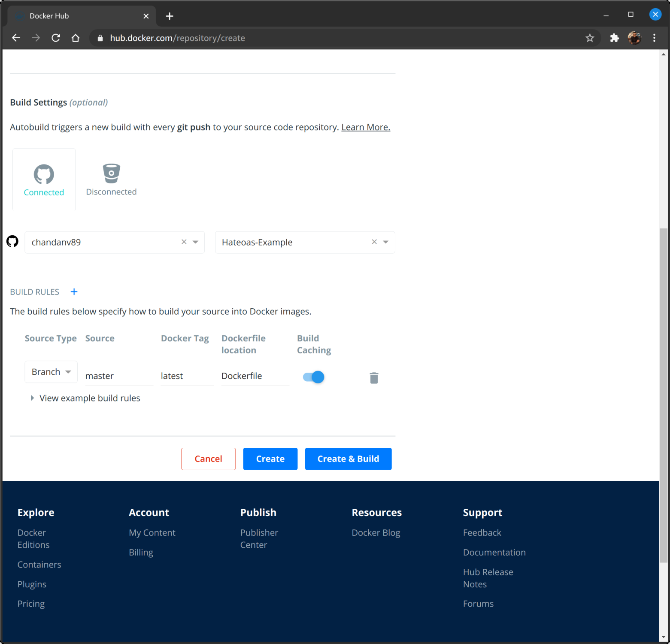The height and width of the screenshot is (644, 670).
Task: Open the browser extensions icon
Action: click(x=614, y=38)
